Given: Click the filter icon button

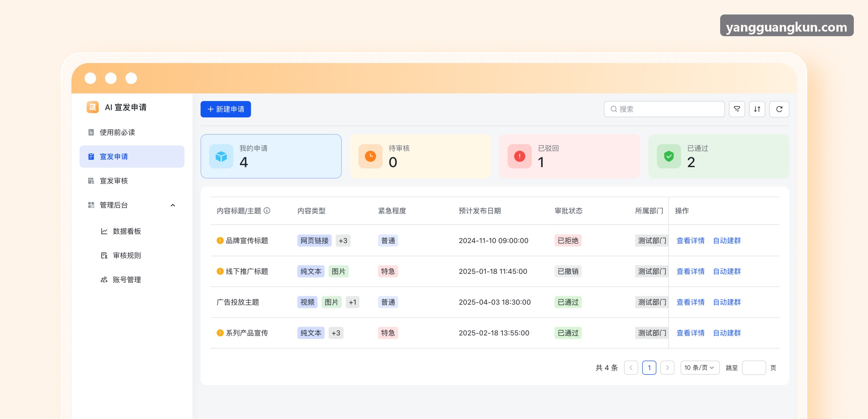Looking at the screenshot, I should 737,109.
